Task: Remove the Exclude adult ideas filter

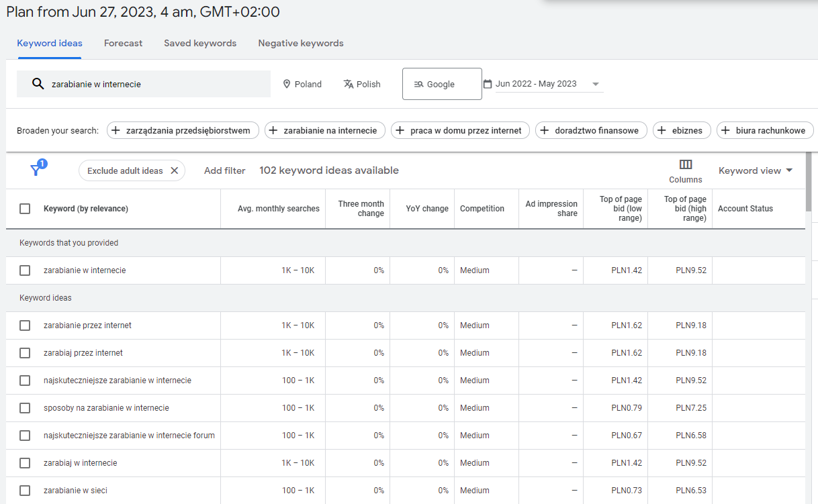Action: [174, 170]
